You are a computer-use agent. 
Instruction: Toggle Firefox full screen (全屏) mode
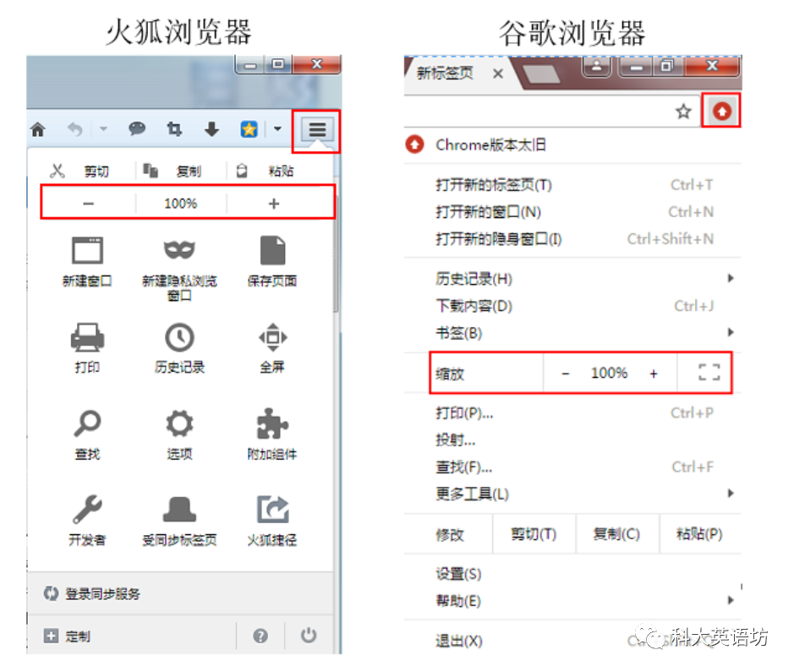[272, 347]
